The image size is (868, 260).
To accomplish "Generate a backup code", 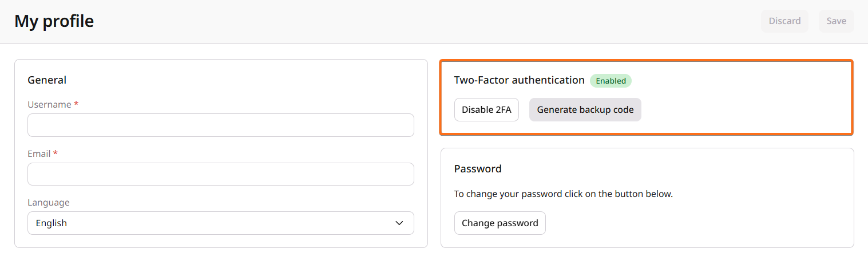I will point(585,110).
